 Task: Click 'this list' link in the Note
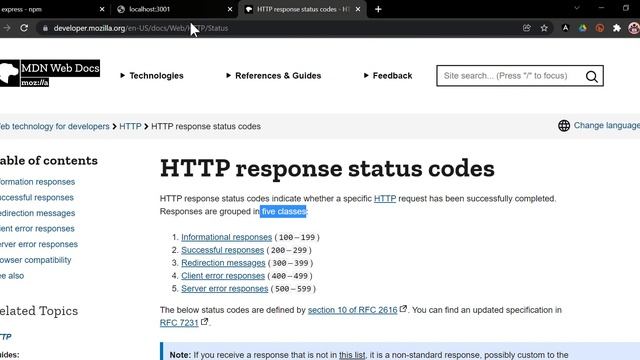coord(352,355)
